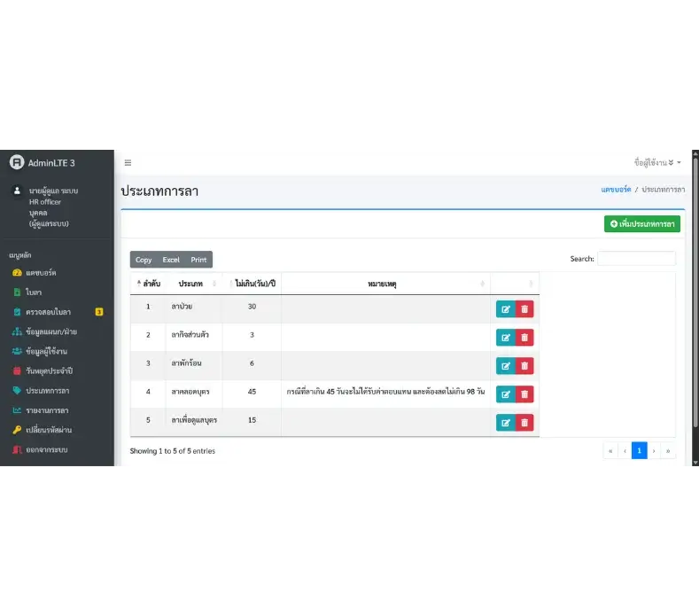Click the Search input field
The width and height of the screenshot is (699, 616).
(x=636, y=259)
